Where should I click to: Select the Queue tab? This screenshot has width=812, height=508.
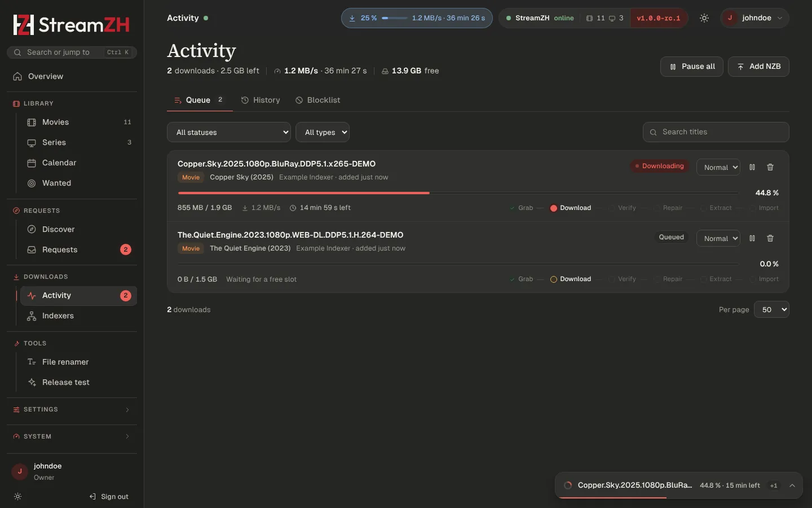coord(200,100)
